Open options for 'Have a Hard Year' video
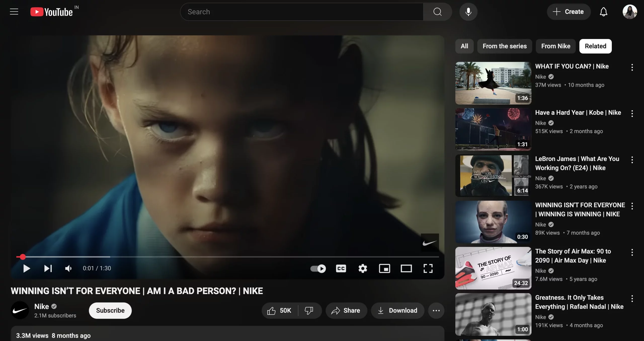Screen dimensions: 644x341 point(632,113)
